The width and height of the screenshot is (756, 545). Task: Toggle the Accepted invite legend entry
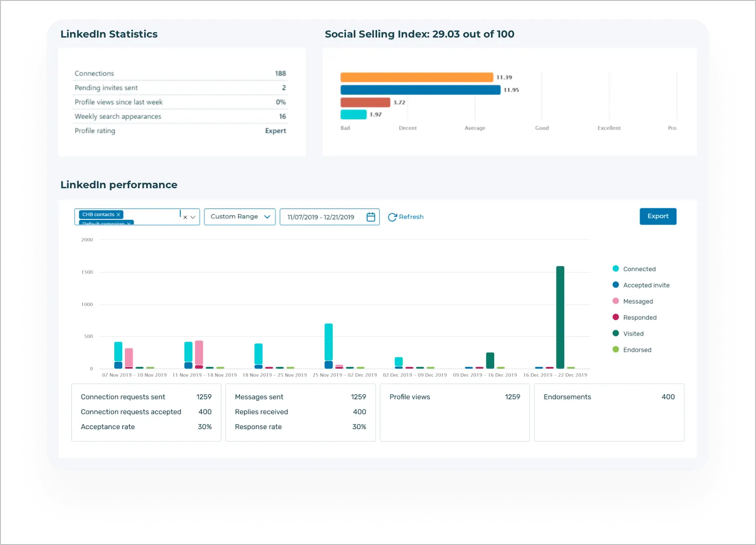pyautogui.click(x=641, y=285)
